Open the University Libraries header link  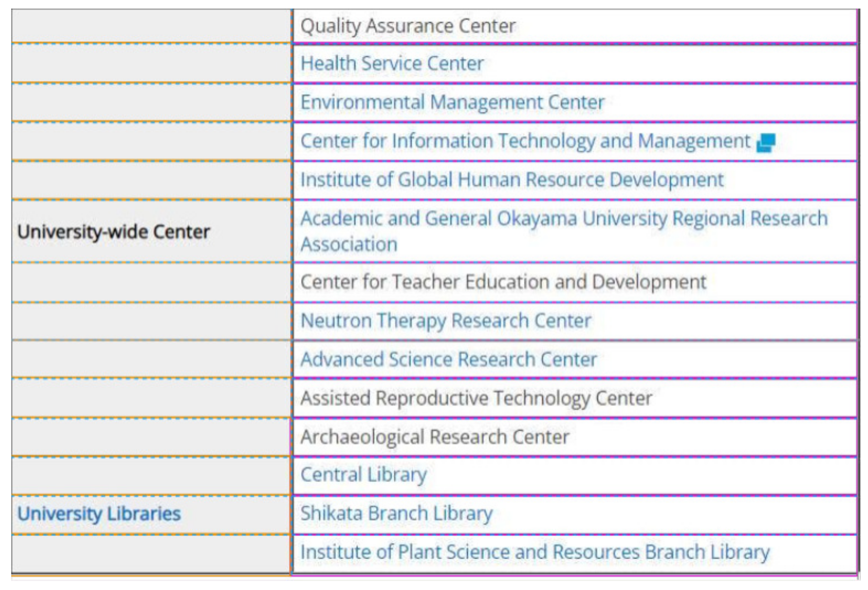point(99,514)
